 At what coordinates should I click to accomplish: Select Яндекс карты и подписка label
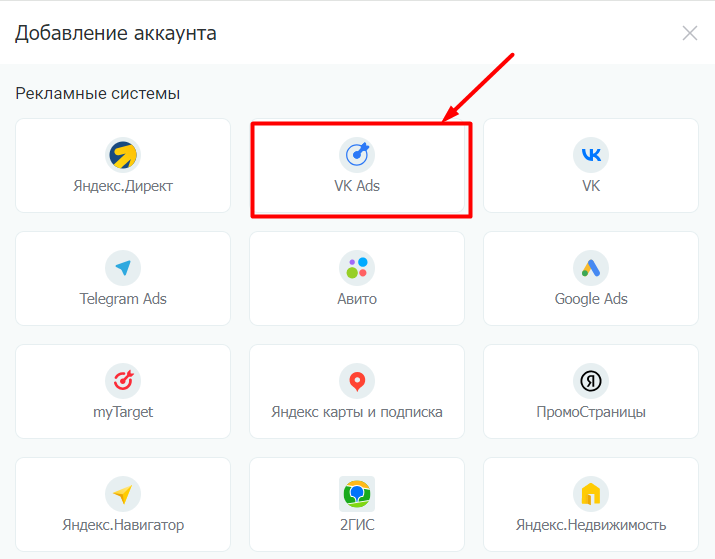tap(357, 412)
